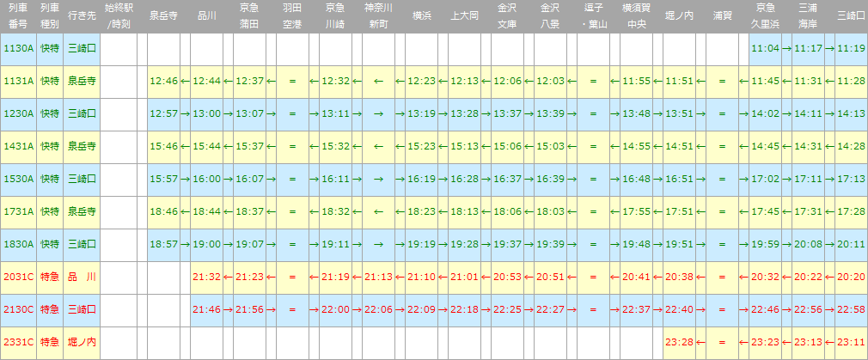868x360 pixels.
Task: Select the 堀ノ内 station column header
Action: [679, 16]
